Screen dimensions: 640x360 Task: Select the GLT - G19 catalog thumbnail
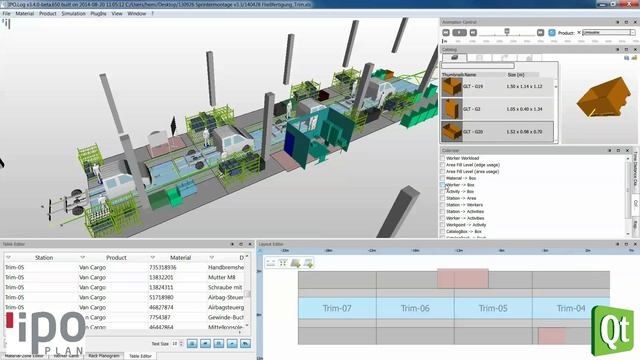[452, 87]
